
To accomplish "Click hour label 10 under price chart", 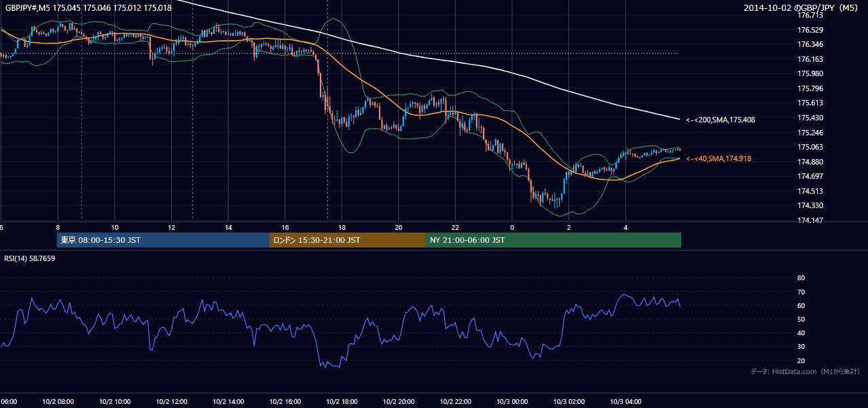I will tap(115, 227).
